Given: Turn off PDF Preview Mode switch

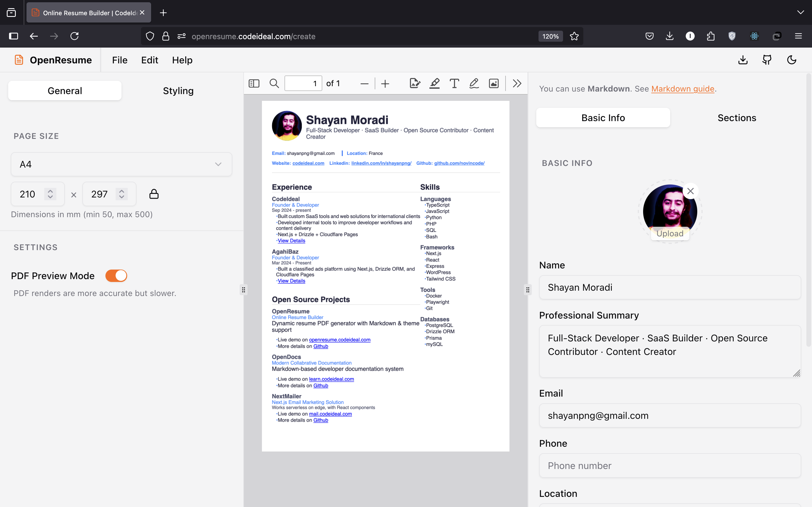Looking at the screenshot, I should (116, 276).
